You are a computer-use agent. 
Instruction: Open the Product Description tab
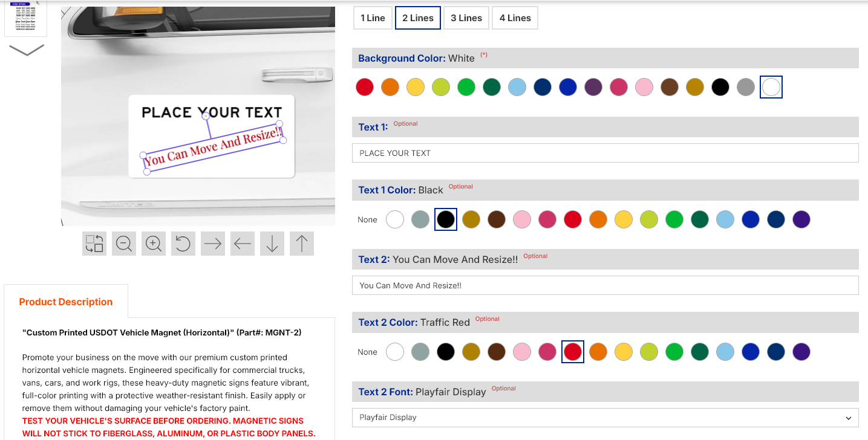coord(66,302)
